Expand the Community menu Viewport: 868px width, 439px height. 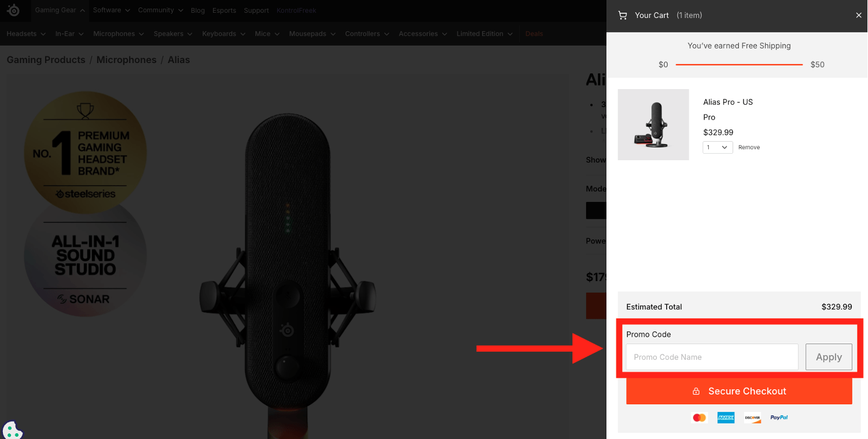[160, 10]
